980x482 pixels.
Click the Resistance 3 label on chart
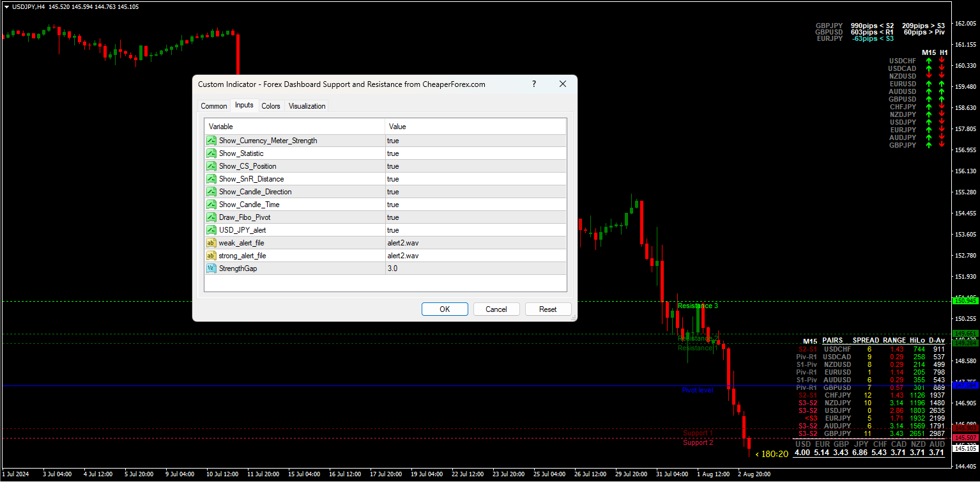[x=698, y=306]
